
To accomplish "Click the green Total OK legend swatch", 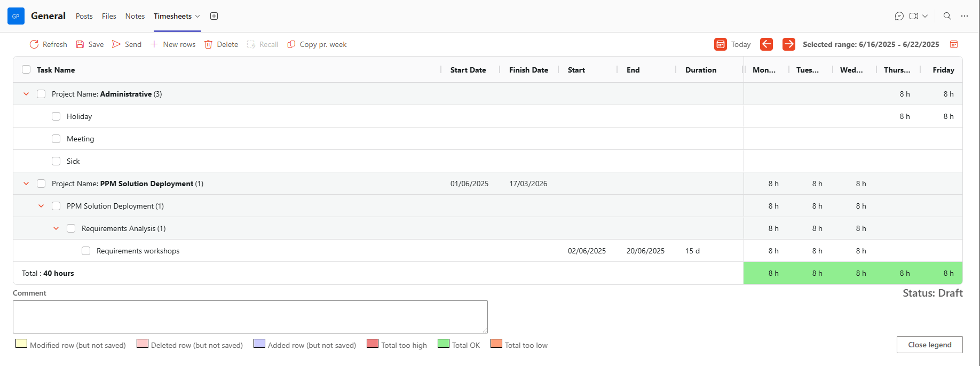I will (444, 344).
